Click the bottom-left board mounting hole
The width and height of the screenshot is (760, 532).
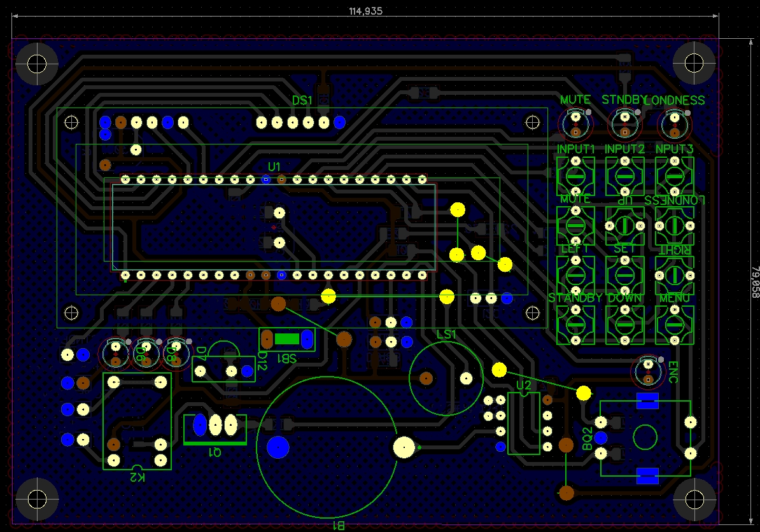click(x=38, y=500)
